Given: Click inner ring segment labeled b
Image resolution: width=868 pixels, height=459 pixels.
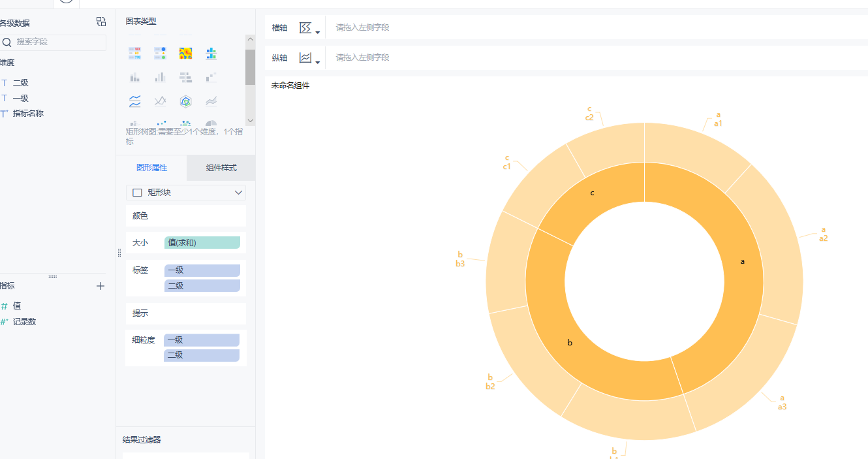Looking at the screenshot, I should pos(569,342).
